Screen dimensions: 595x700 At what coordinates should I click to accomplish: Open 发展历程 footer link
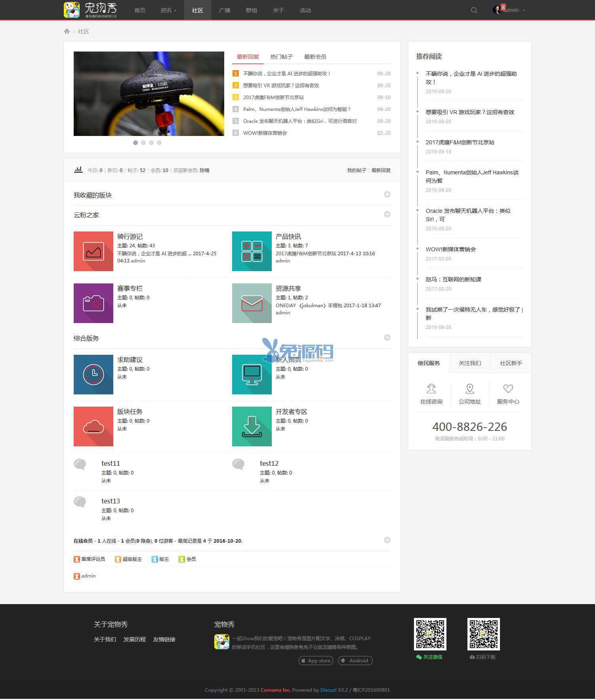click(x=135, y=639)
